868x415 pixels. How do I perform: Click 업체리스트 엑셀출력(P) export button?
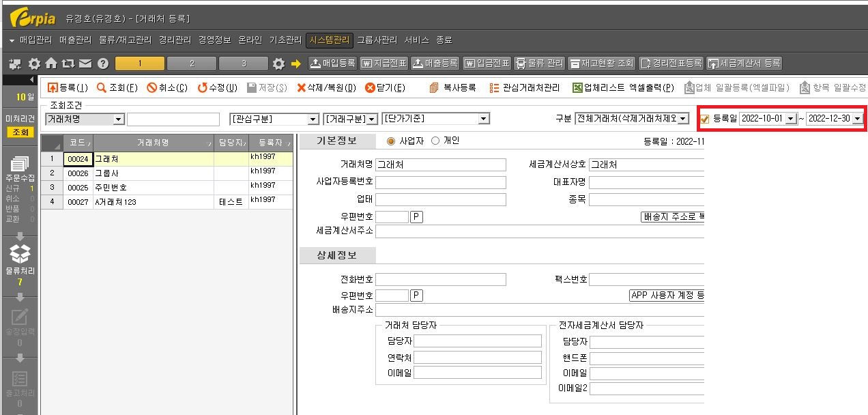(622, 87)
